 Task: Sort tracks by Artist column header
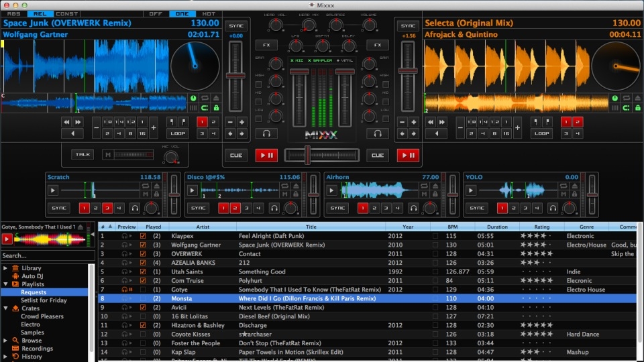tap(203, 227)
